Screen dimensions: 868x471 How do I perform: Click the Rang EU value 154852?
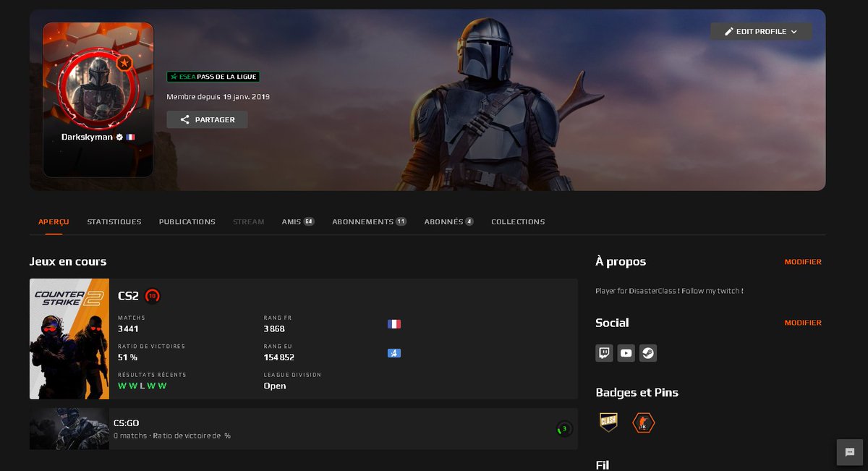(279, 357)
